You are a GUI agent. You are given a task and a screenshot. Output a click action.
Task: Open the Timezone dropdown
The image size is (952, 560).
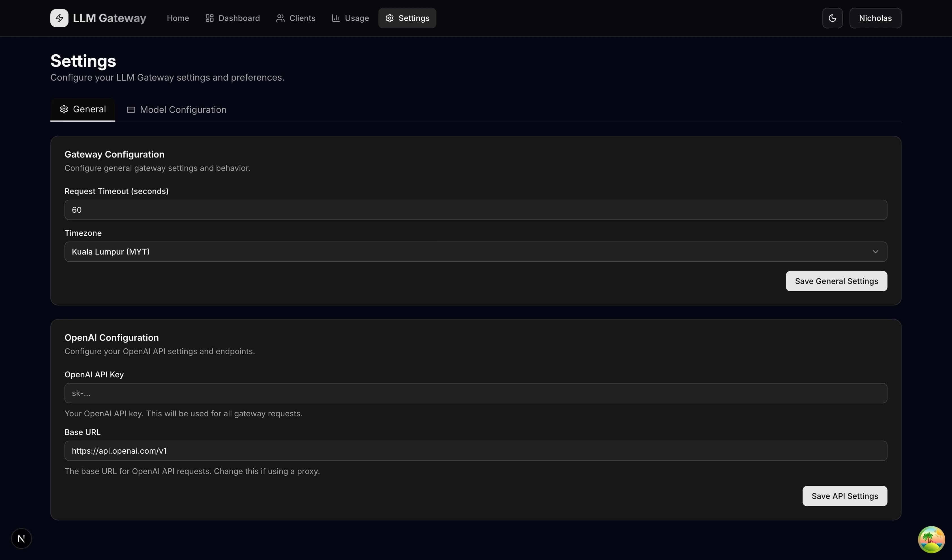[x=476, y=251]
